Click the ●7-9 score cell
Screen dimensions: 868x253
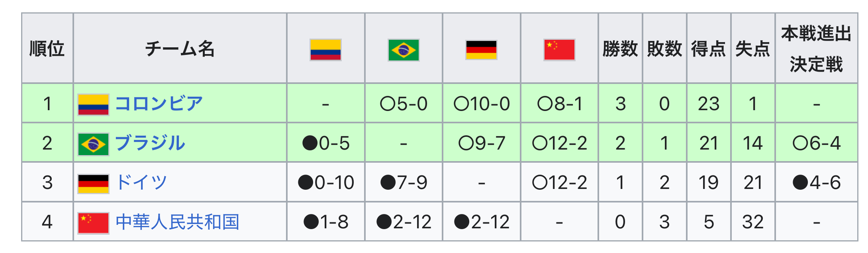coord(403,183)
